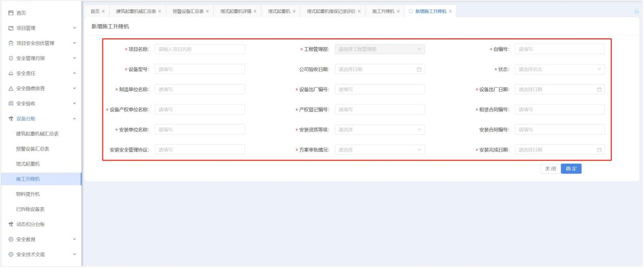Click the 项目名称 input field

click(200, 49)
